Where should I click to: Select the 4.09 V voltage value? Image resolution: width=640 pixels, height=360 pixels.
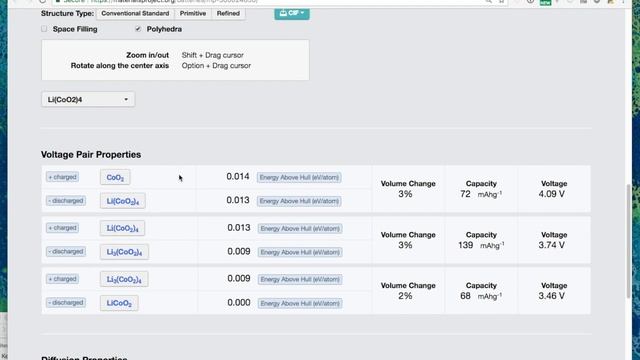click(x=552, y=194)
